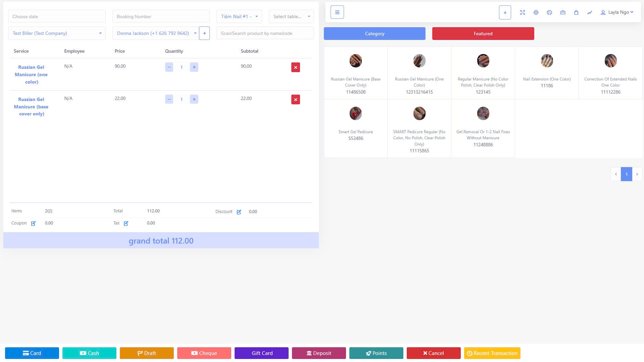Remove Russian Gel Manicure (one color) row
Screen dimensions: 644x362
[x=295, y=67]
